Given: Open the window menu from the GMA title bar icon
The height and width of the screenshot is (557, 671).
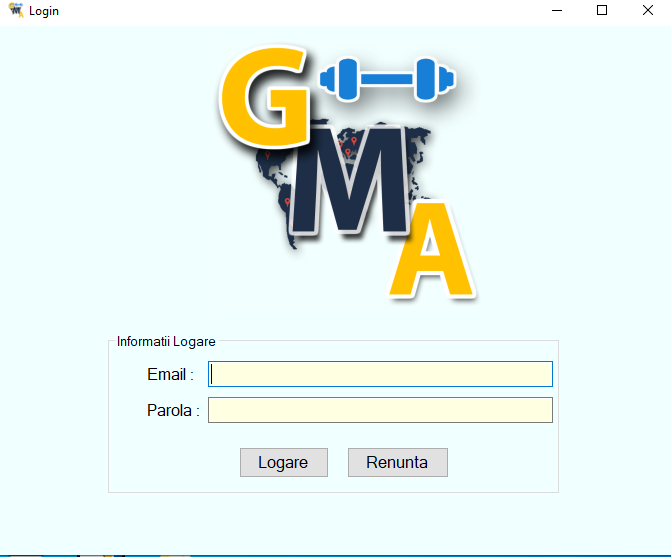Looking at the screenshot, I should click(16, 10).
